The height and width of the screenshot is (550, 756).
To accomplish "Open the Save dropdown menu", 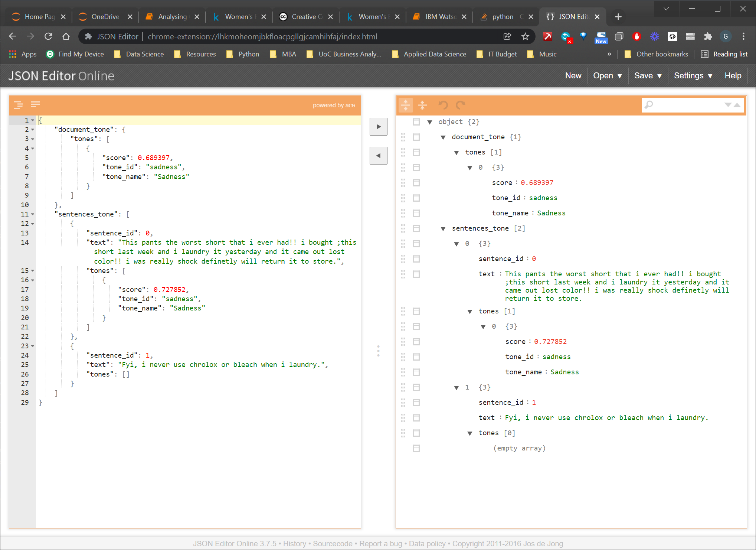I will (648, 76).
